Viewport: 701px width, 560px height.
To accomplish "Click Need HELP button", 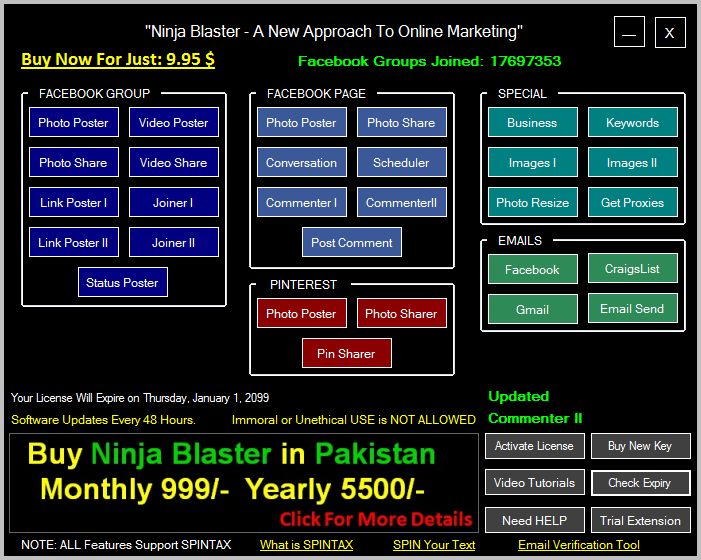I will click(535, 520).
